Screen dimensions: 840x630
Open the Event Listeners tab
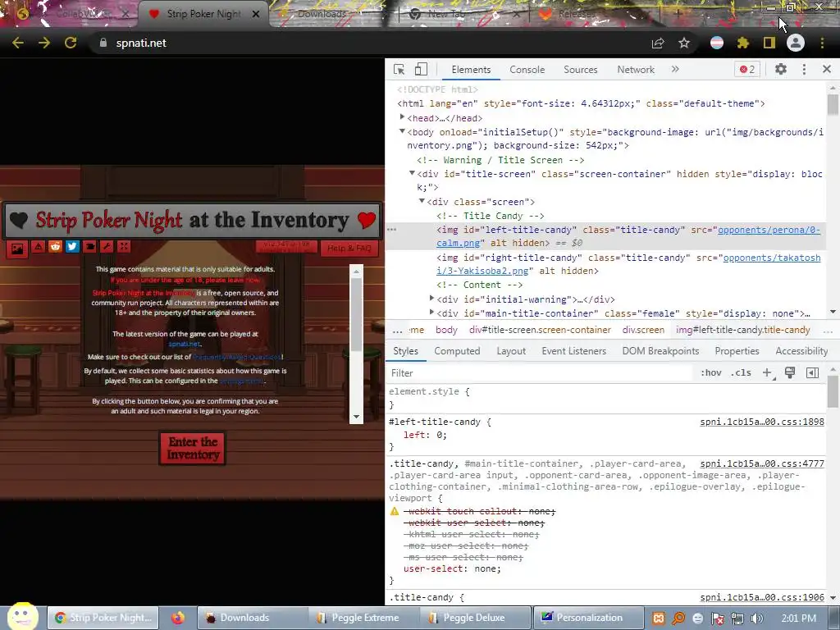[x=573, y=351]
